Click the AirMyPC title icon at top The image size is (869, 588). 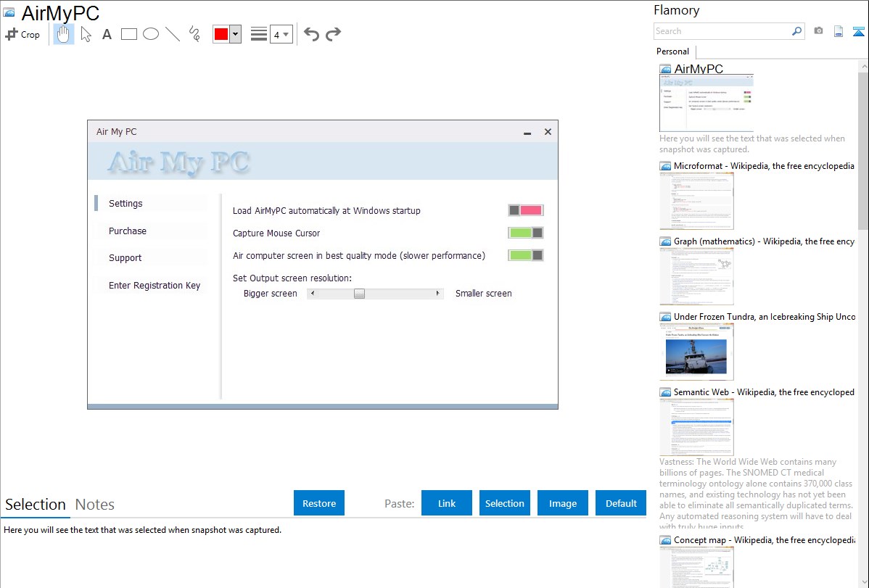click(x=9, y=12)
